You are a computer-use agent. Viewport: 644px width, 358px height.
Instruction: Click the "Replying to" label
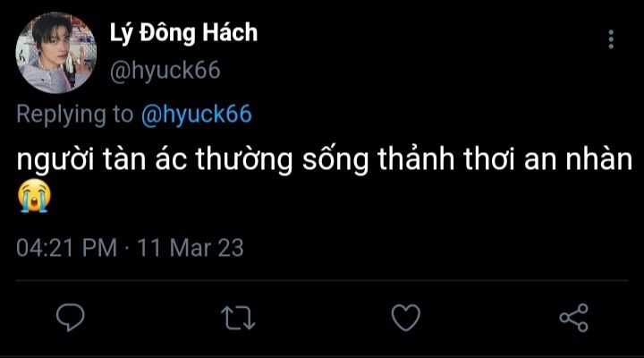tap(75, 114)
